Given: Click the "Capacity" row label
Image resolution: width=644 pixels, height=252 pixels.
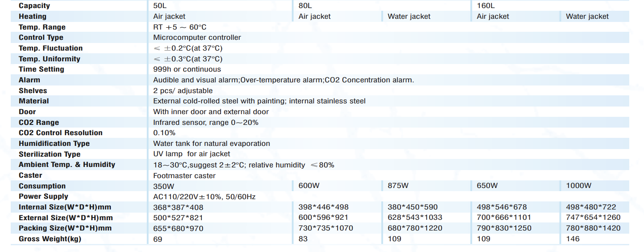Looking at the screenshot, I should click(x=34, y=6).
